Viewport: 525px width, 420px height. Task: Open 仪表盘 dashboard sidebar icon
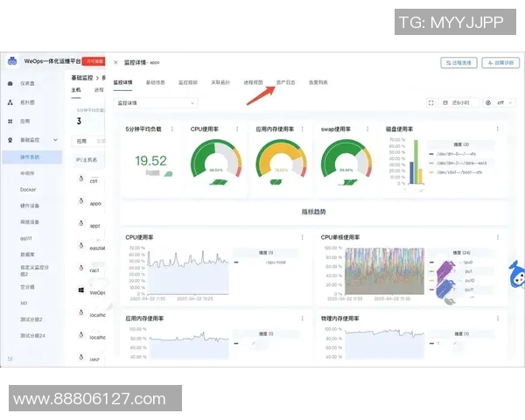[10, 83]
